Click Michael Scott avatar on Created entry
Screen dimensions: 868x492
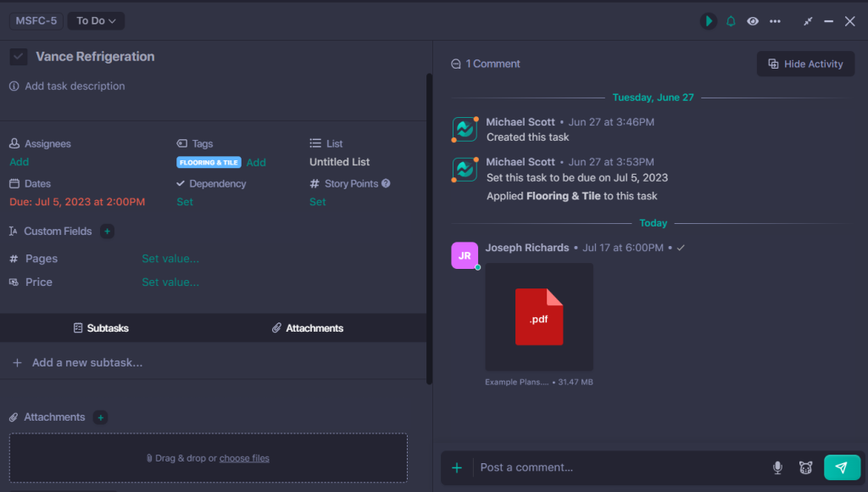tap(465, 129)
